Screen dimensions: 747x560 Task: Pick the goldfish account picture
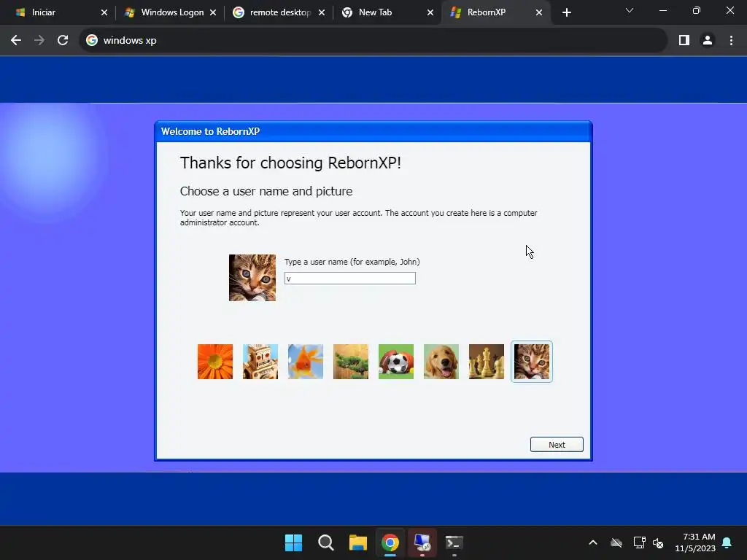click(x=306, y=362)
